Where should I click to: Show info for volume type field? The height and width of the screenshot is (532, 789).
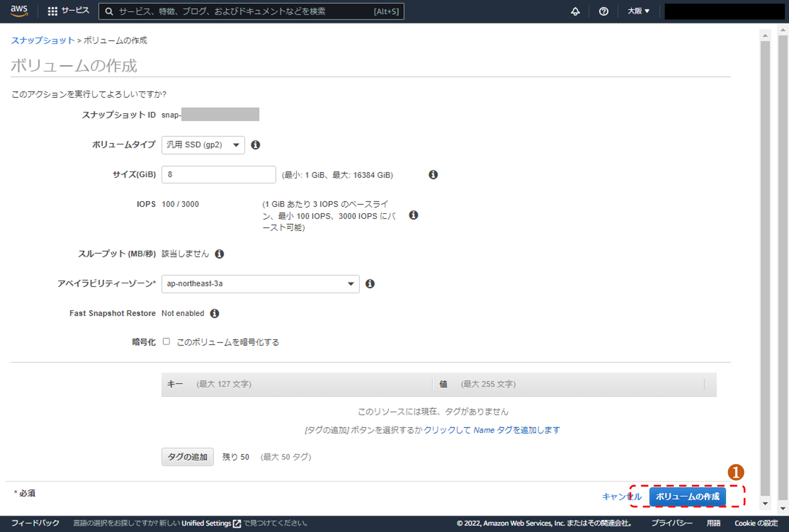pos(256,145)
